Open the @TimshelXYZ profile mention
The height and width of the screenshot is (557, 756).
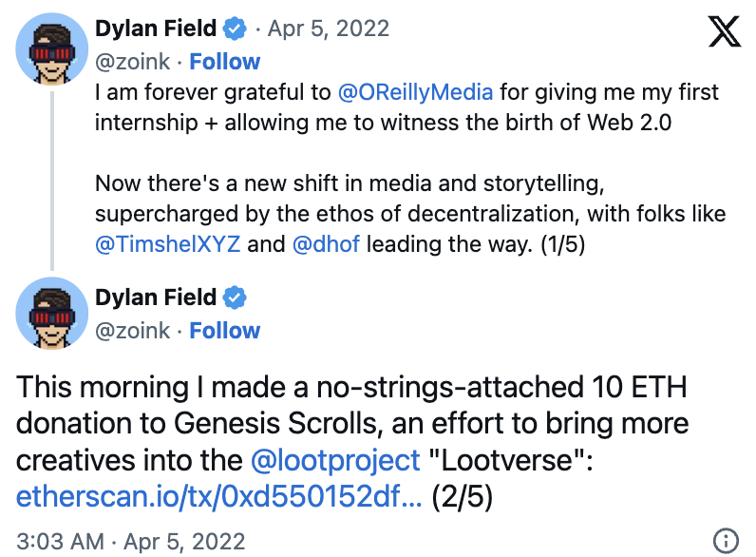pos(168,244)
